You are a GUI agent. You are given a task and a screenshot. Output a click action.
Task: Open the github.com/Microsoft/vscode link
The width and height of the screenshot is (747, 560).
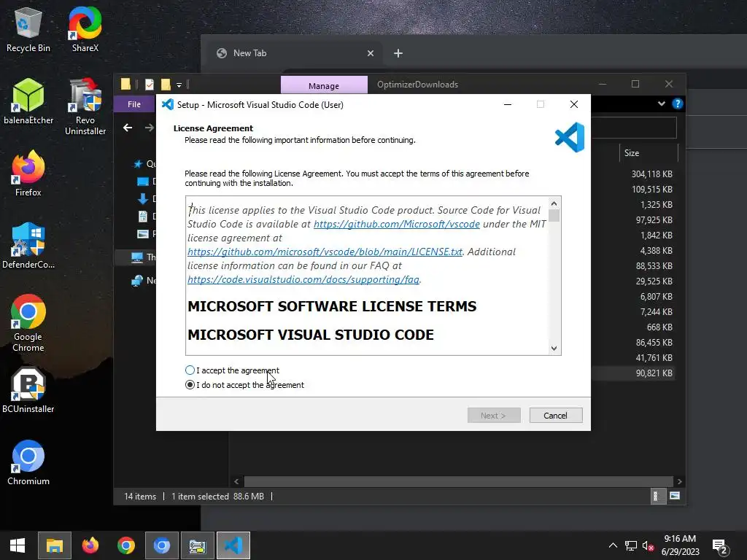[x=396, y=224]
